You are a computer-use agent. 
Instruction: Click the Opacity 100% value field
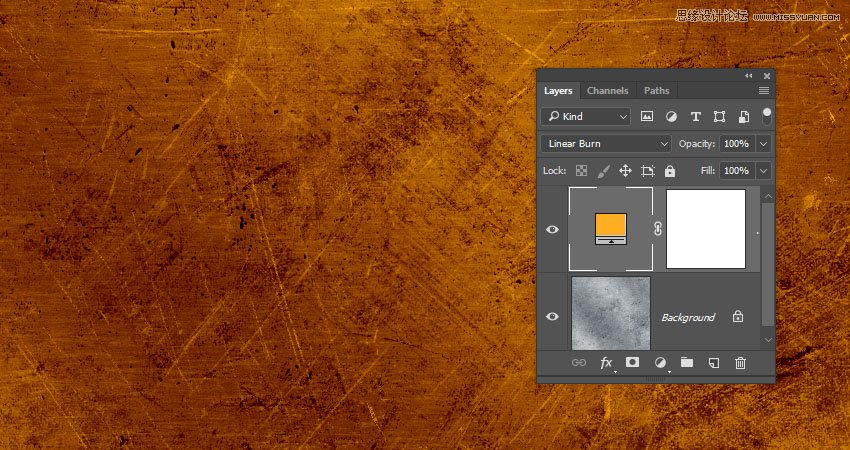coord(737,144)
